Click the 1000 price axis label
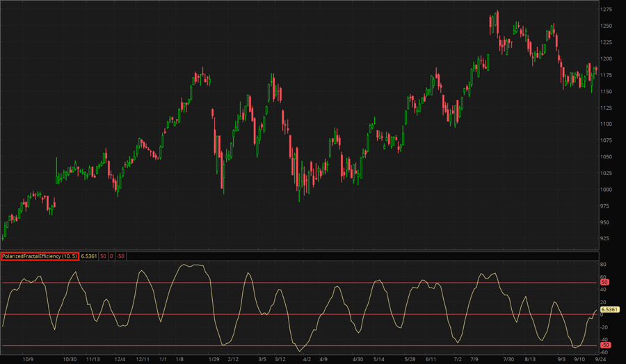Image resolution: width=626 pixels, height=364 pixels. pos(607,190)
